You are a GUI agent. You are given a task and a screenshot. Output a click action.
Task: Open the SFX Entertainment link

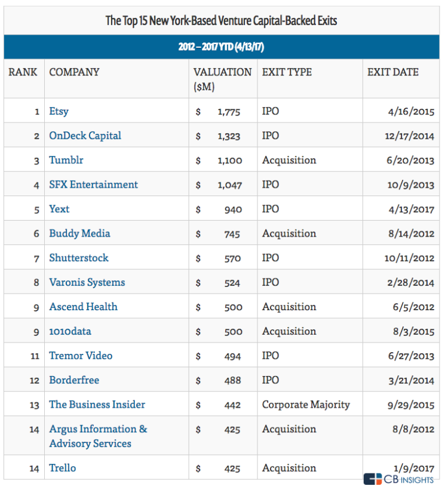click(x=93, y=185)
